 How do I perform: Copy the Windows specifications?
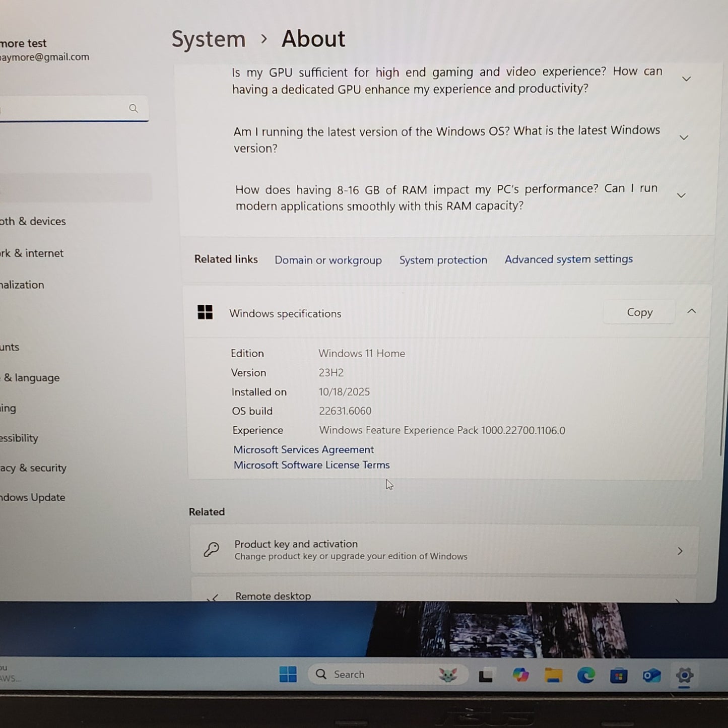pyautogui.click(x=639, y=312)
